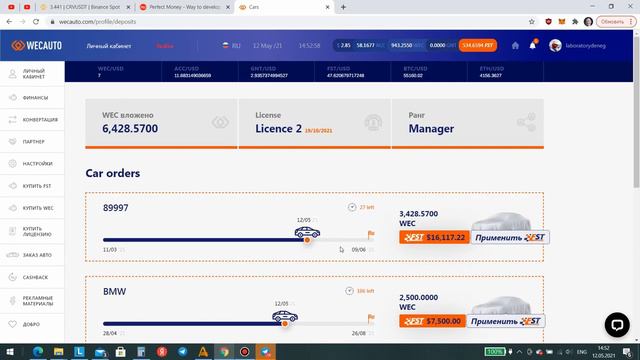The height and width of the screenshot is (360, 640).
Task: Bookmark this page with the star
Action: coord(531,22)
